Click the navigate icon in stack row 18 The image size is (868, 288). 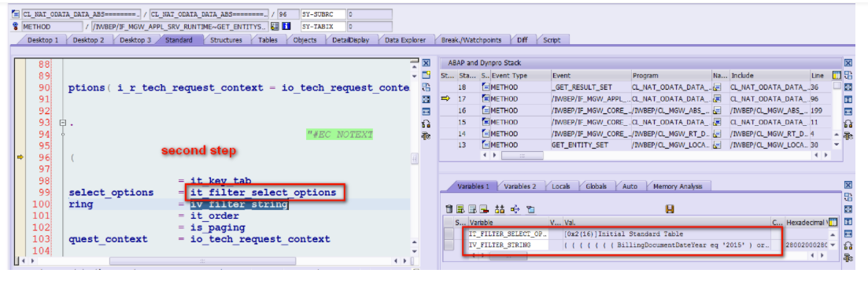coord(717,87)
